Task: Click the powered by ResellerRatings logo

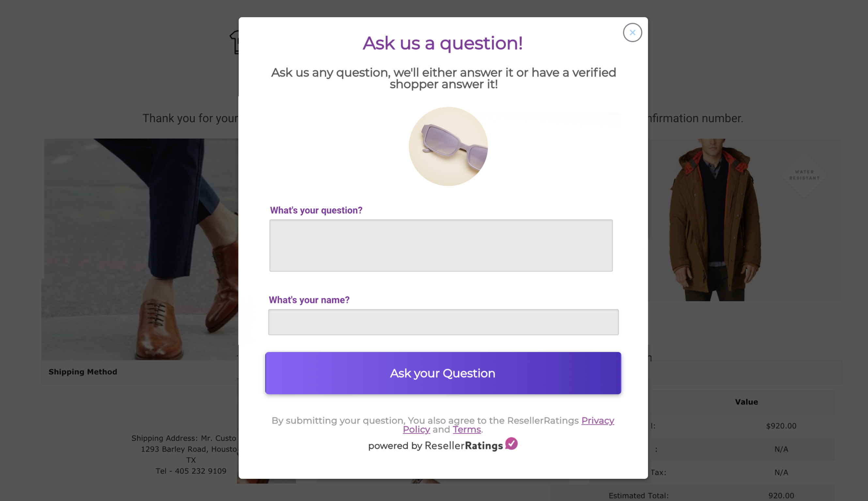Action: pyautogui.click(x=442, y=445)
